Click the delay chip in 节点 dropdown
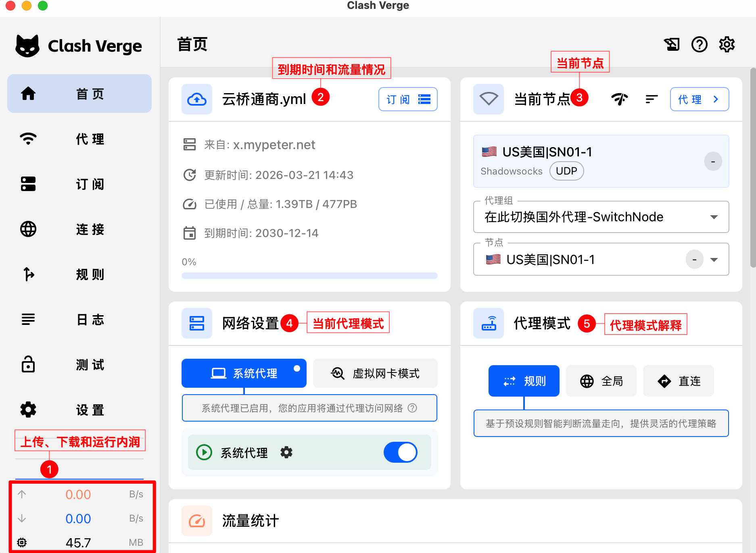The width and height of the screenshot is (756, 553). (x=694, y=260)
